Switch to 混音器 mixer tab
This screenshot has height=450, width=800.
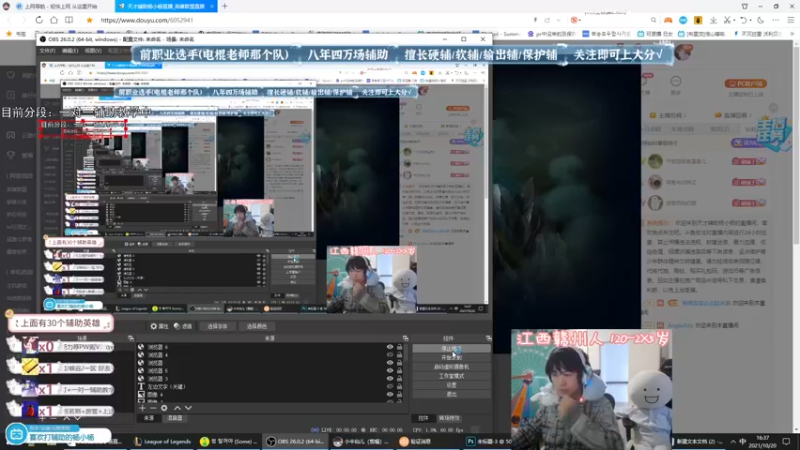[175, 418]
